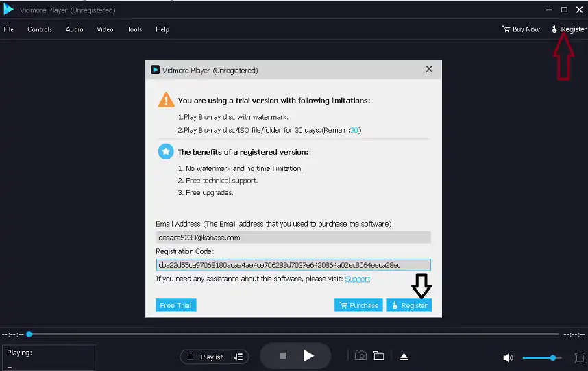588x371 pixels.
Task: Click the playlist sort order icon
Action: (x=238, y=357)
